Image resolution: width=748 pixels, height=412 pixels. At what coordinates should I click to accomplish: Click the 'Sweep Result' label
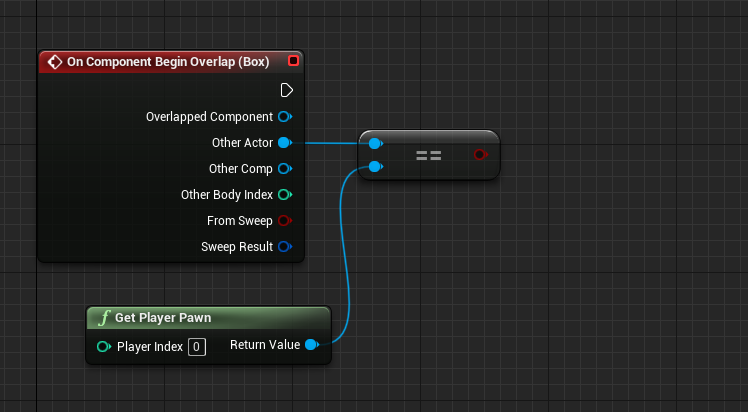click(237, 247)
